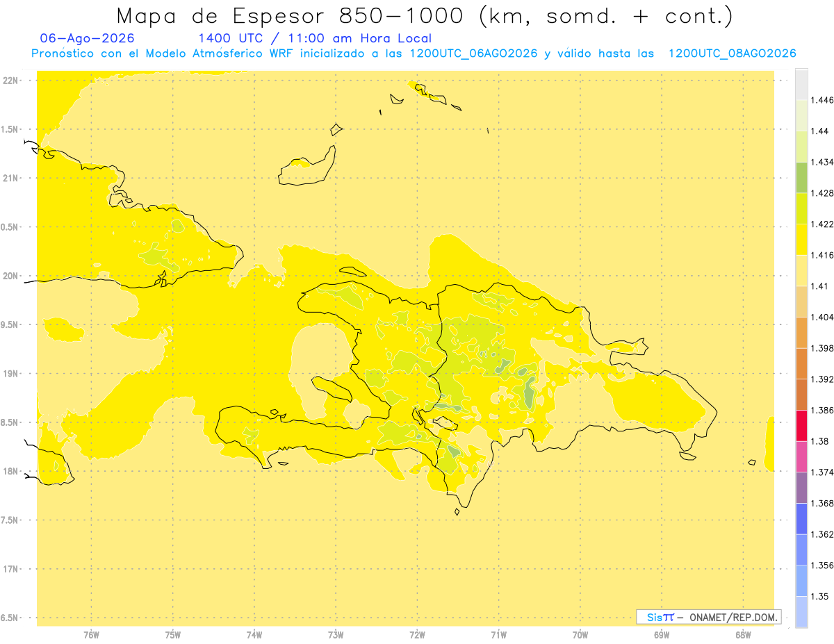Click the '1.38' legend value
Viewport: 834px width, 644px height.
pyautogui.click(x=819, y=441)
